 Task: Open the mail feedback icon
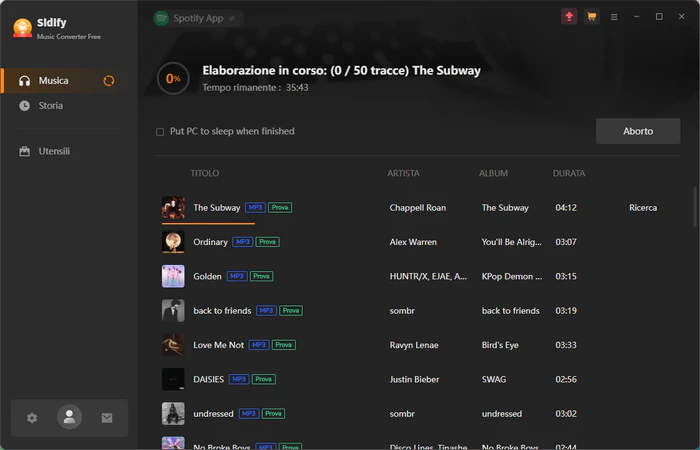click(107, 418)
